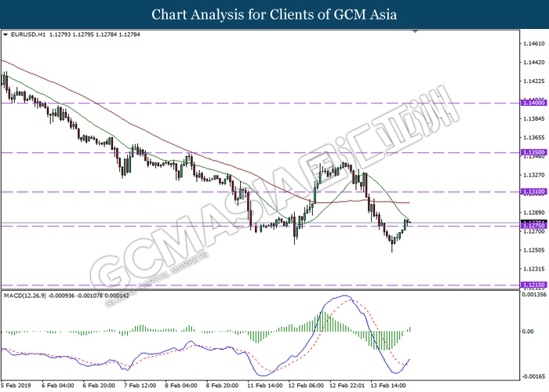
Task: Click the 1.13270 price axis value
Action: click(534, 175)
